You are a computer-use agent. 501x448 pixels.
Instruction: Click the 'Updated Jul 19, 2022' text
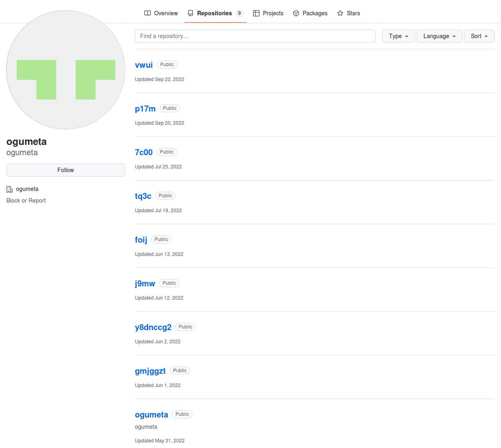pos(158,211)
